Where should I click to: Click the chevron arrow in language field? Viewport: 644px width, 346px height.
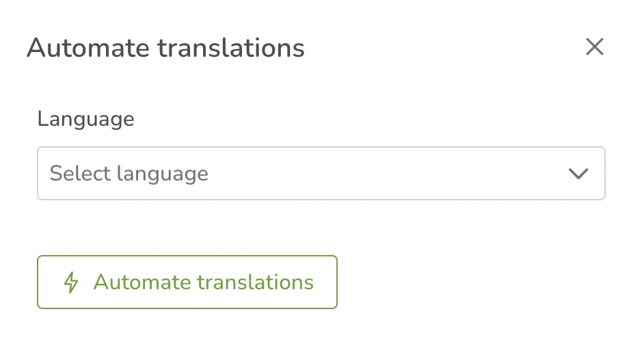coord(578,174)
